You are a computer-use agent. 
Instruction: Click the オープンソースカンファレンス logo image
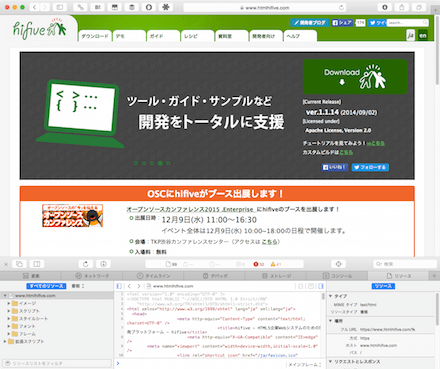click(x=72, y=216)
